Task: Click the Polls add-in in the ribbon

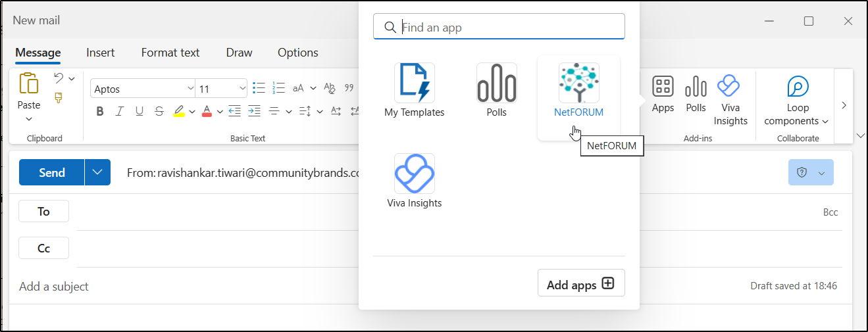Action: point(696,94)
